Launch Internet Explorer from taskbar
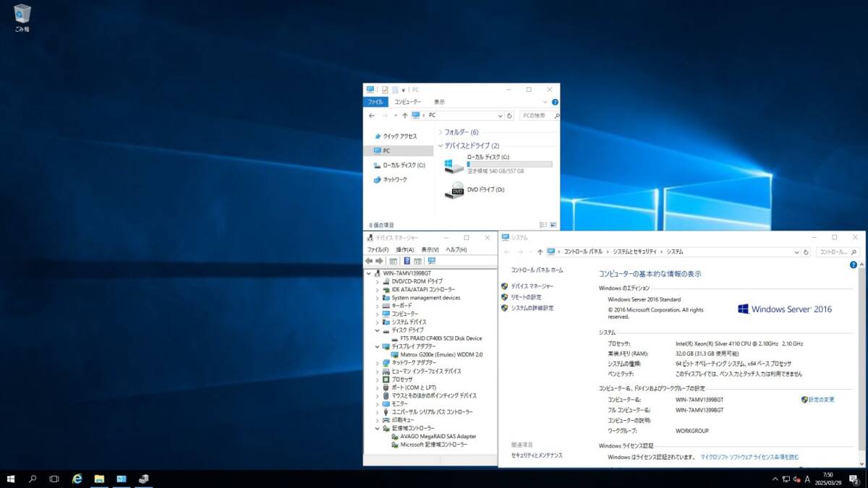This screenshot has height=488, width=868. [77, 479]
